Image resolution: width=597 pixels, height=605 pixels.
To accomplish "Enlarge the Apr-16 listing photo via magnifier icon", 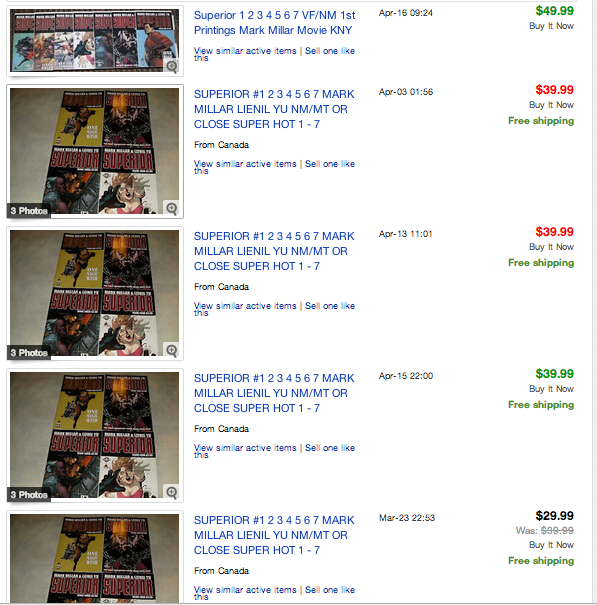I will (x=172, y=66).
